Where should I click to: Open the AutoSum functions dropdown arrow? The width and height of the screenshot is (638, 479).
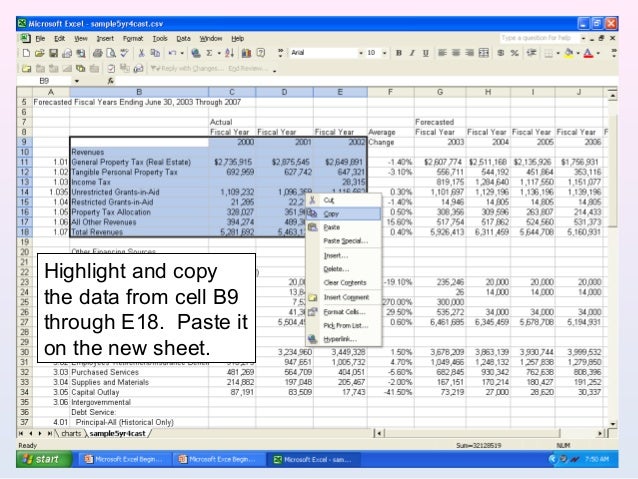point(218,53)
